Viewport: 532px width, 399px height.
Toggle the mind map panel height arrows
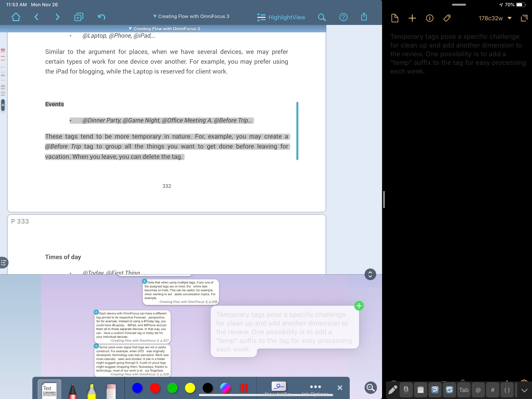pos(370,274)
